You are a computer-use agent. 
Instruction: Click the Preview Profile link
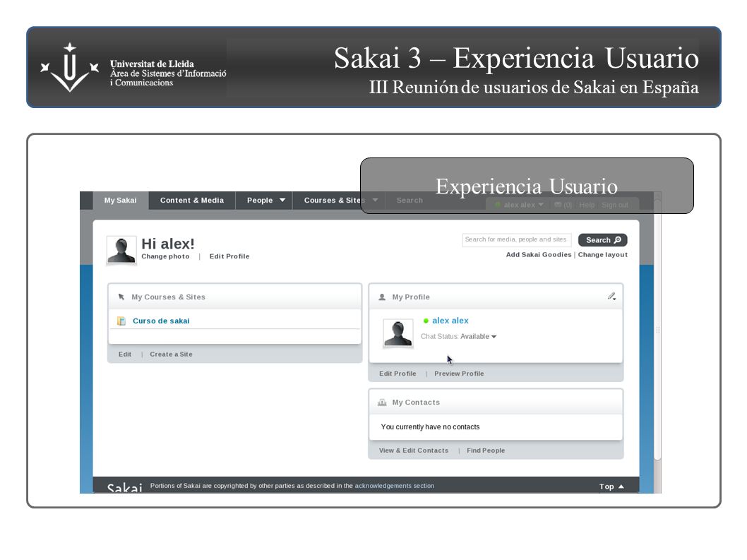459,374
